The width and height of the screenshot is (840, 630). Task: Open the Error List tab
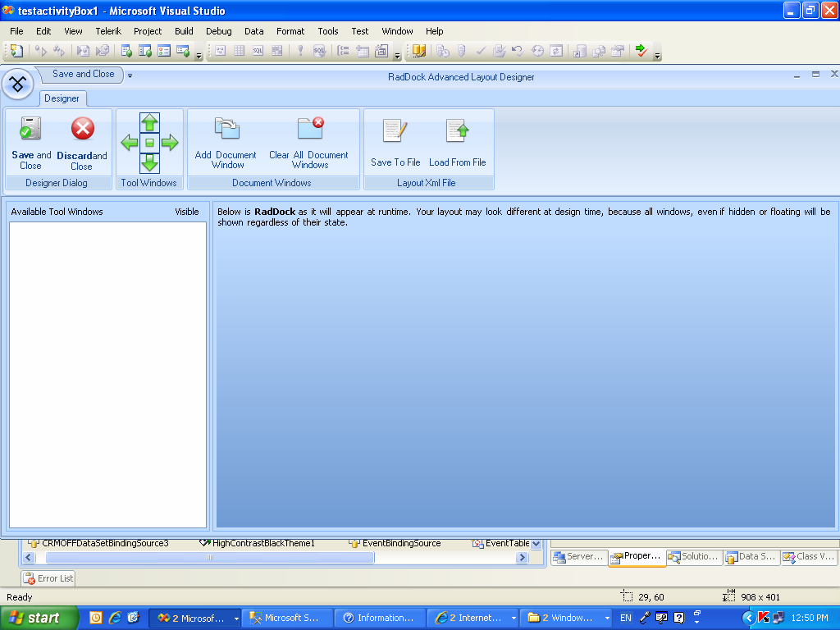pos(48,578)
